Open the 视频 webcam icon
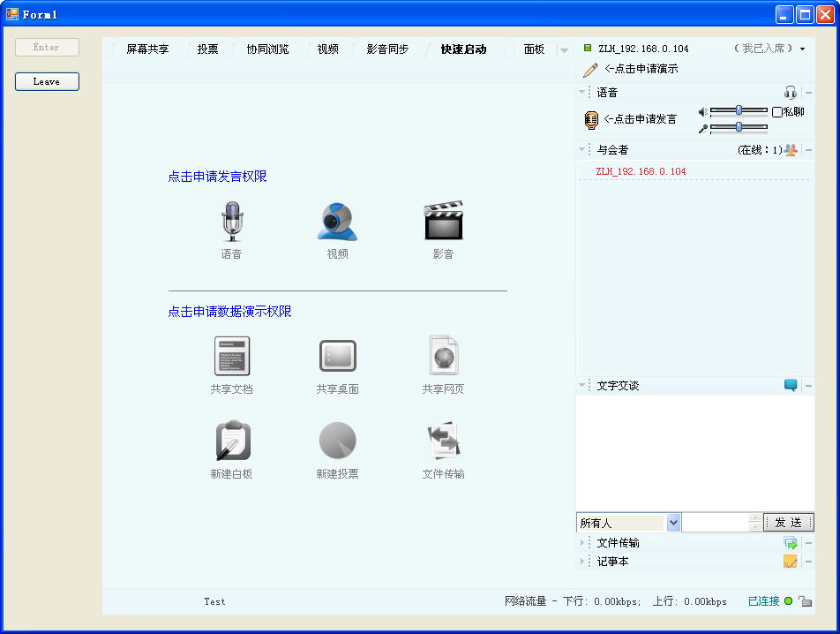 tap(338, 222)
